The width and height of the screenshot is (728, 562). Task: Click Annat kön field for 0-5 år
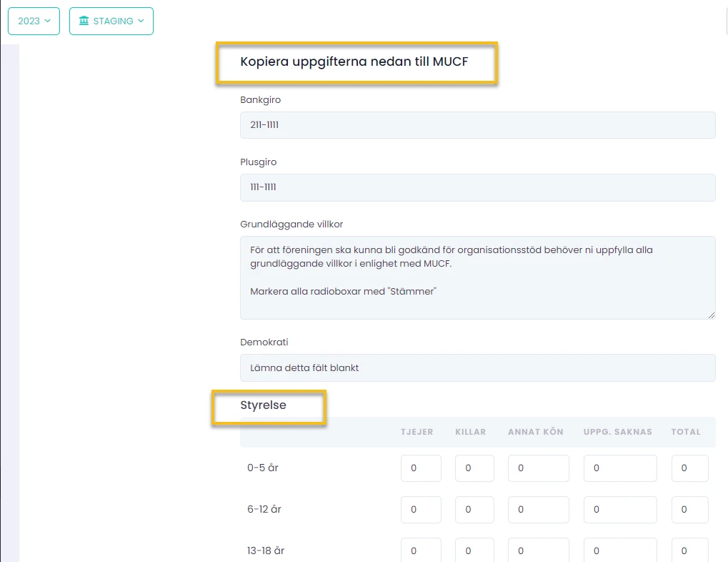538,468
